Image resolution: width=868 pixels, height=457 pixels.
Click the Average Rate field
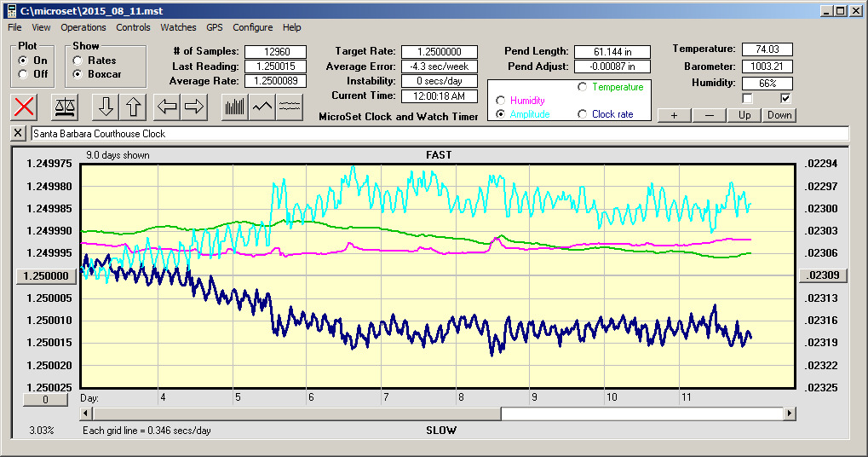point(276,80)
